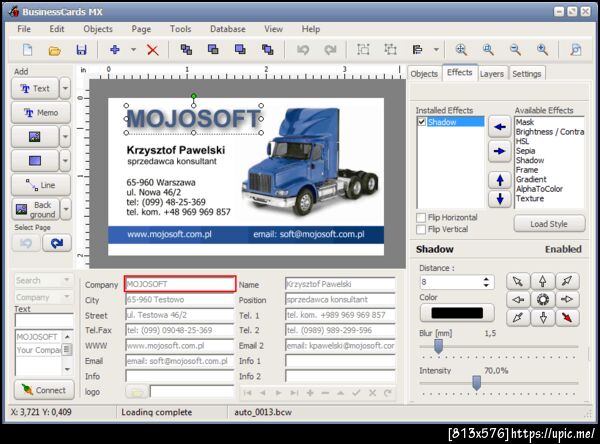
Task: Click the first zoom magnifier icon
Action: [461, 49]
